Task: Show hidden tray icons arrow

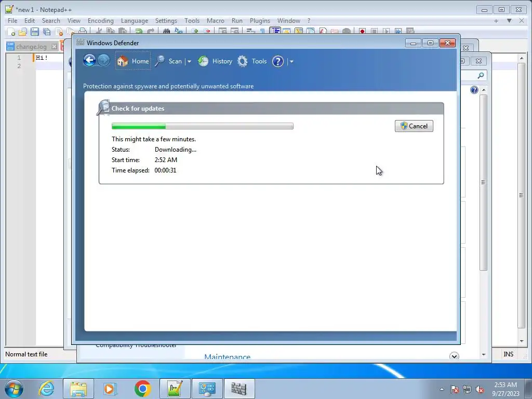Action: coord(442,389)
